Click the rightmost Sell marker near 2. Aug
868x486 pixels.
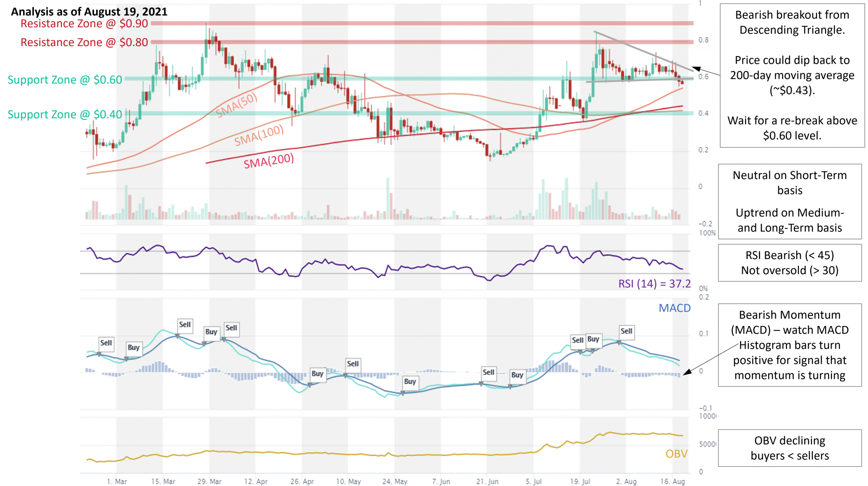pos(627,331)
